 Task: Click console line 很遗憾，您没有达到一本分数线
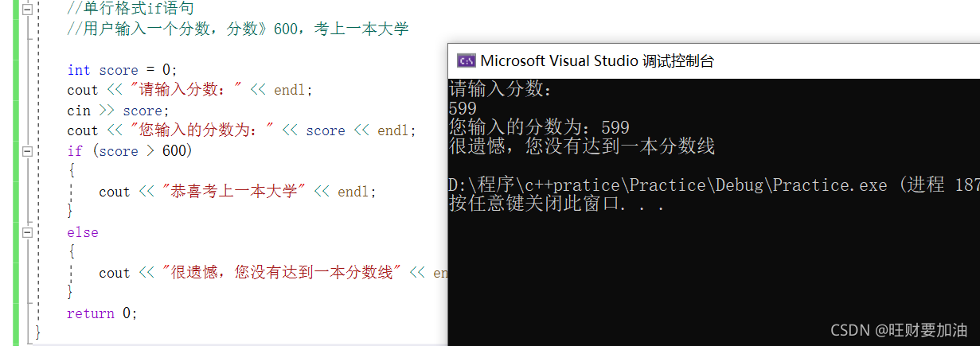pyautogui.click(x=582, y=146)
